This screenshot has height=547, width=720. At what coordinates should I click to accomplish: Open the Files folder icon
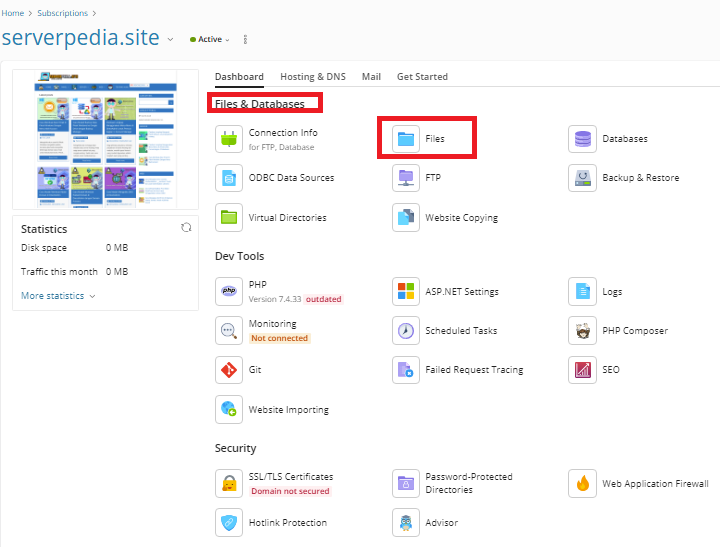[406, 139]
